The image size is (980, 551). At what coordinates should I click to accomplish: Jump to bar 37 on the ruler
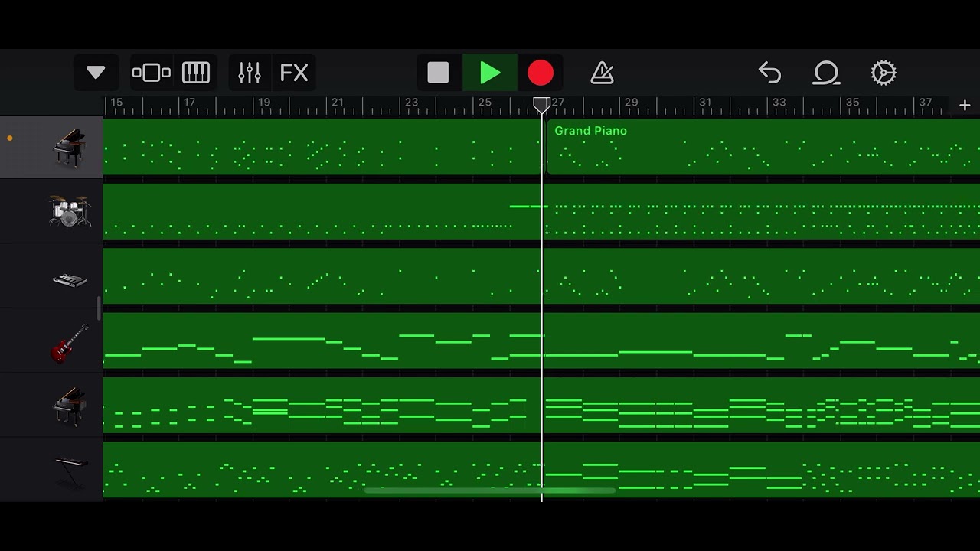(926, 102)
